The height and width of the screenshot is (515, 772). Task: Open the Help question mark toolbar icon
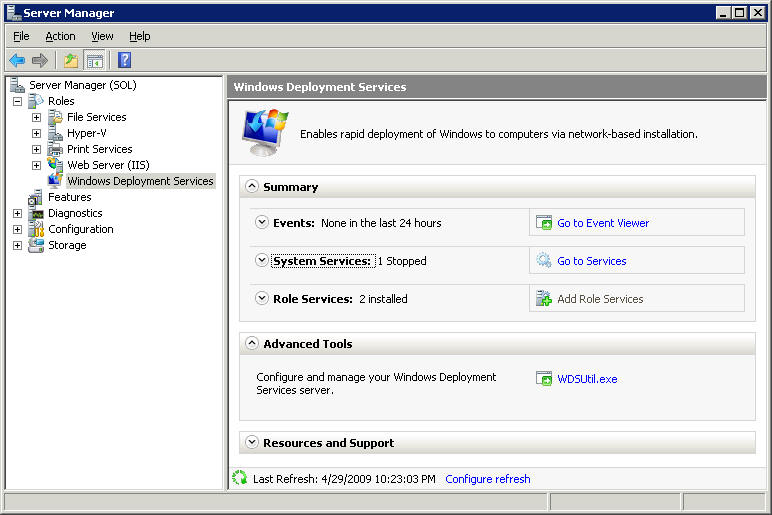[x=125, y=60]
